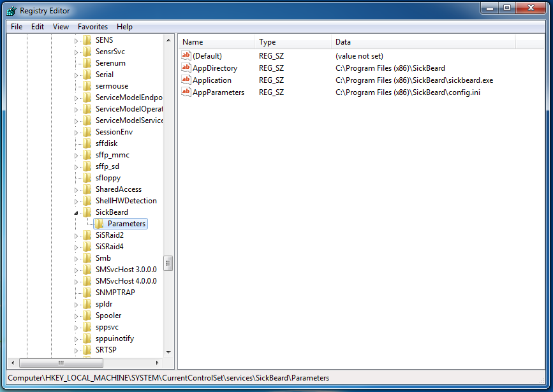Open the File menu
553x392 pixels.
point(17,27)
